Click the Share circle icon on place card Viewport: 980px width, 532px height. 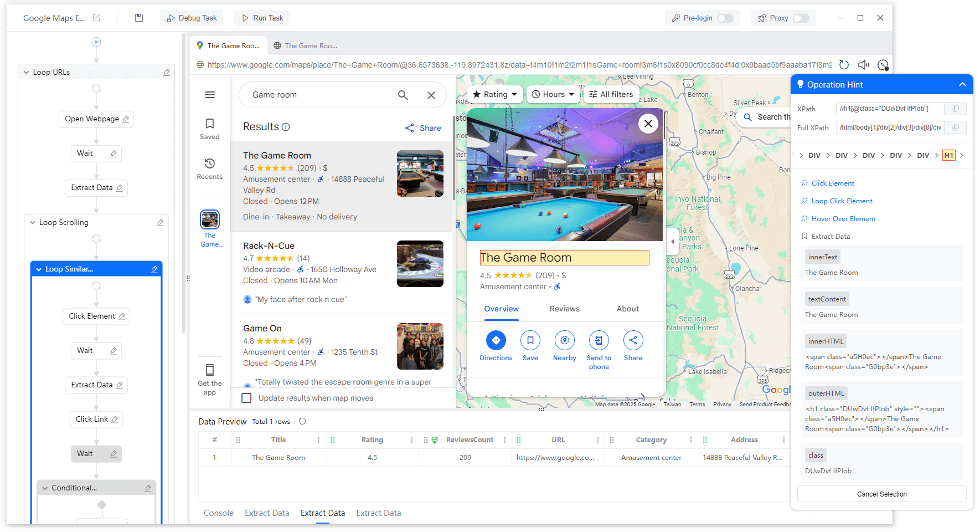point(633,340)
